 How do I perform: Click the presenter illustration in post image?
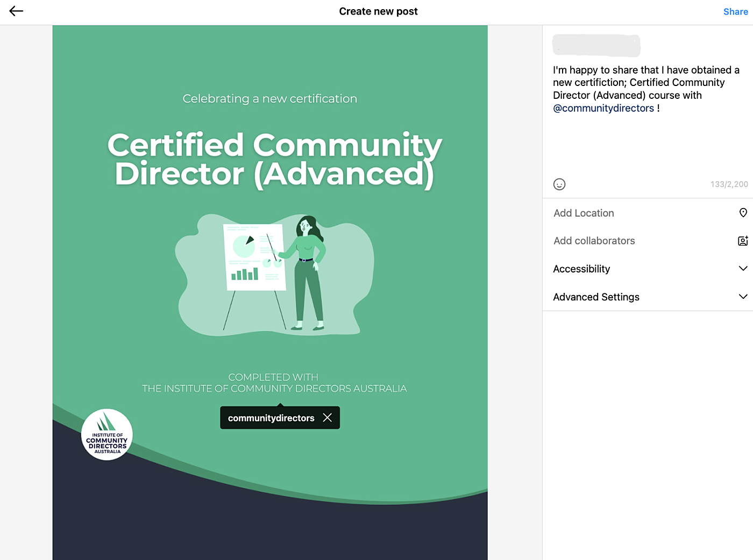[x=274, y=275]
